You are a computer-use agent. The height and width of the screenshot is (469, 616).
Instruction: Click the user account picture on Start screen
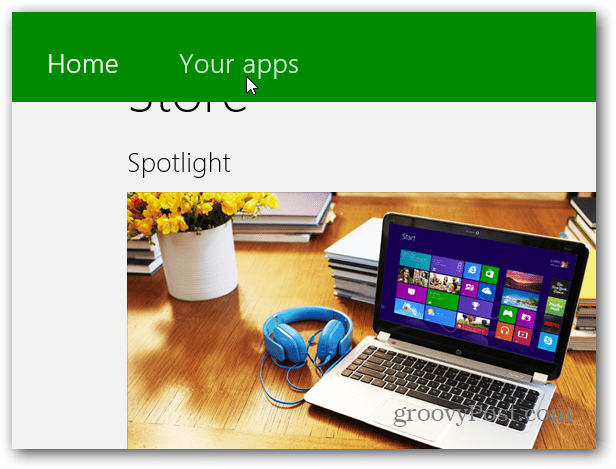[x=565, y=264]
